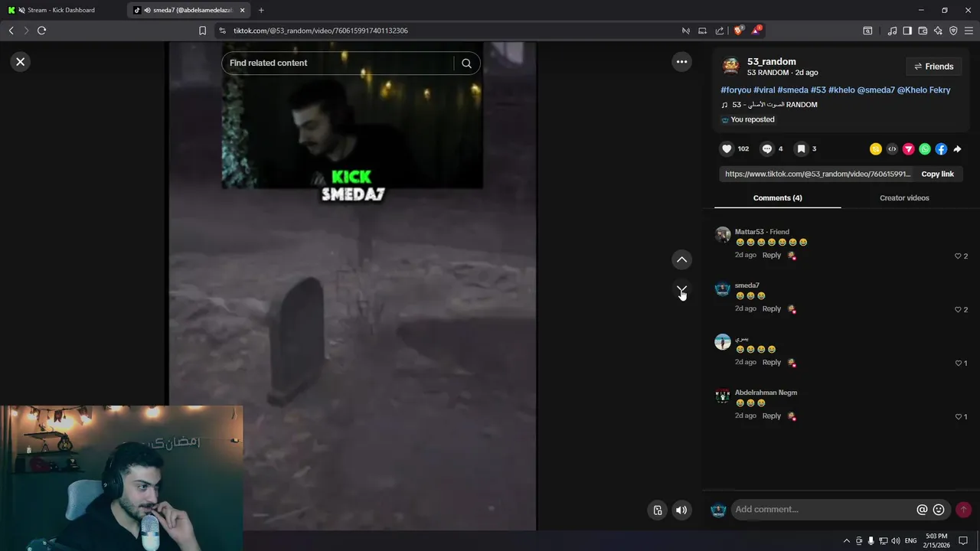Open the #khelo hashtag
The image size is (980, 551).
coord(841,90)
